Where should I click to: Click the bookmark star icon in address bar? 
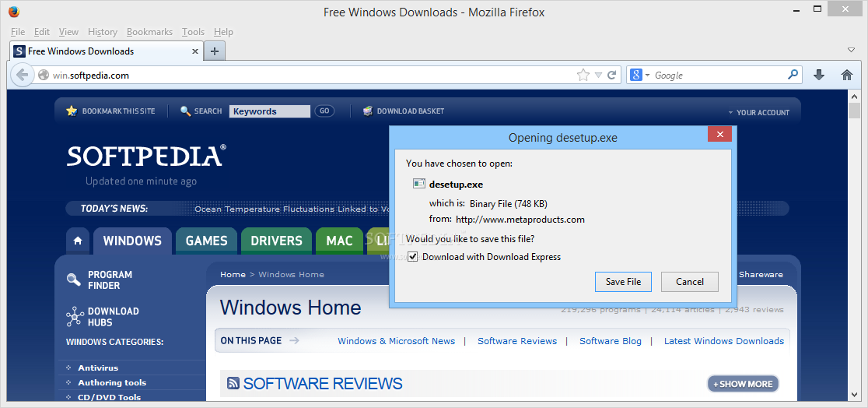click(583, 75)
